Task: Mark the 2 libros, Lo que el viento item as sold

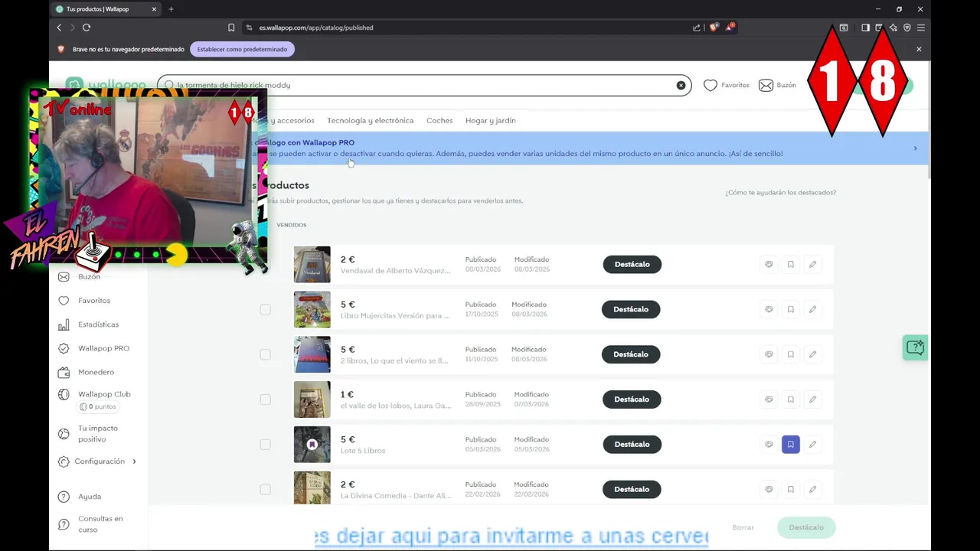Action: [x=769, y=354]
